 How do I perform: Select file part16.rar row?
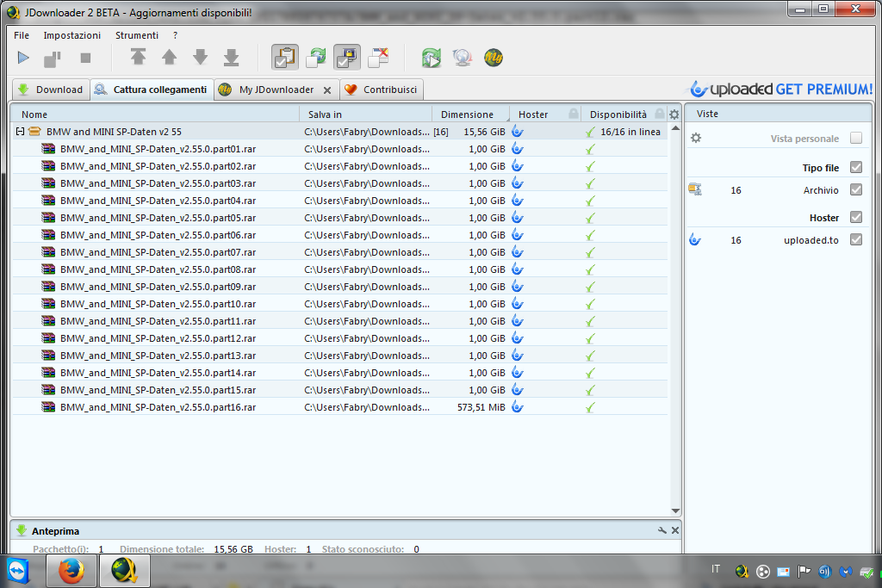coord(340,407)
